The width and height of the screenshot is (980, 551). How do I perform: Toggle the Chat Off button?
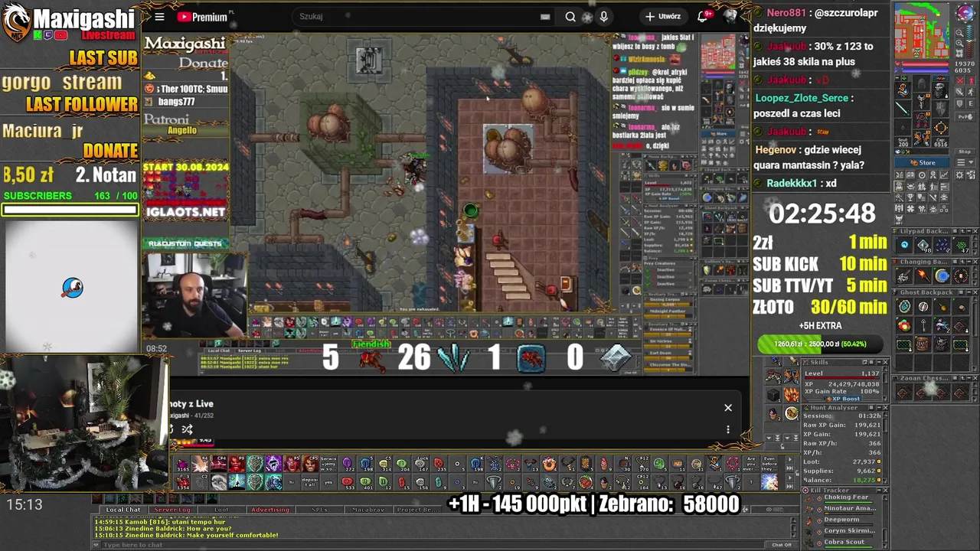(782, 545)
